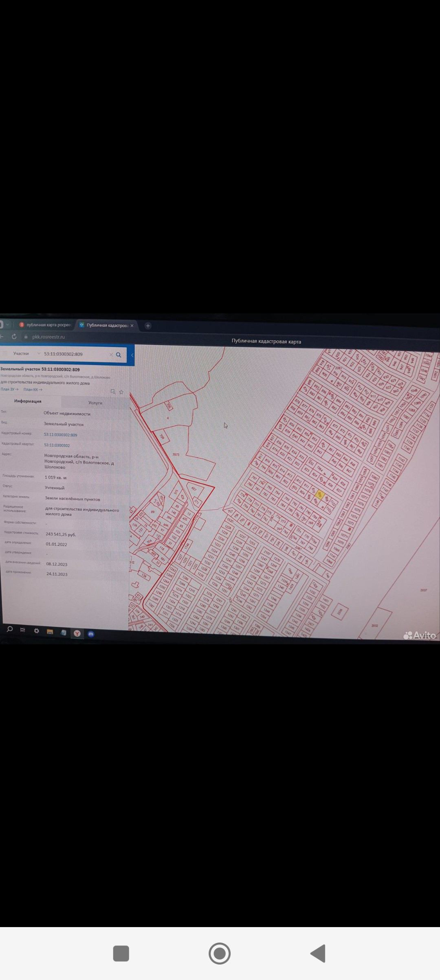Add parcel to favorites with star icon
This screenshot has width=440, height=980.
coord(121,392)
